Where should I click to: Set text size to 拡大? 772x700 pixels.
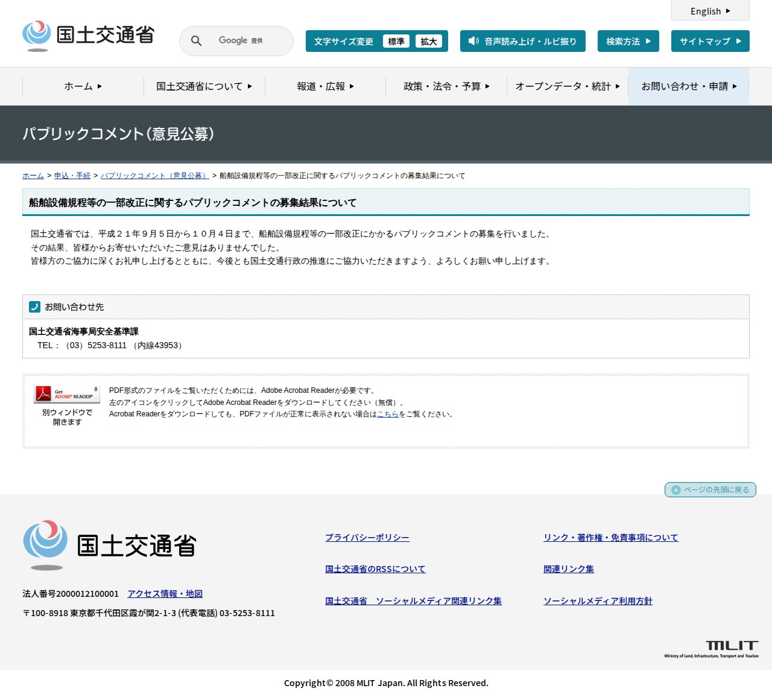coord(428,42)
